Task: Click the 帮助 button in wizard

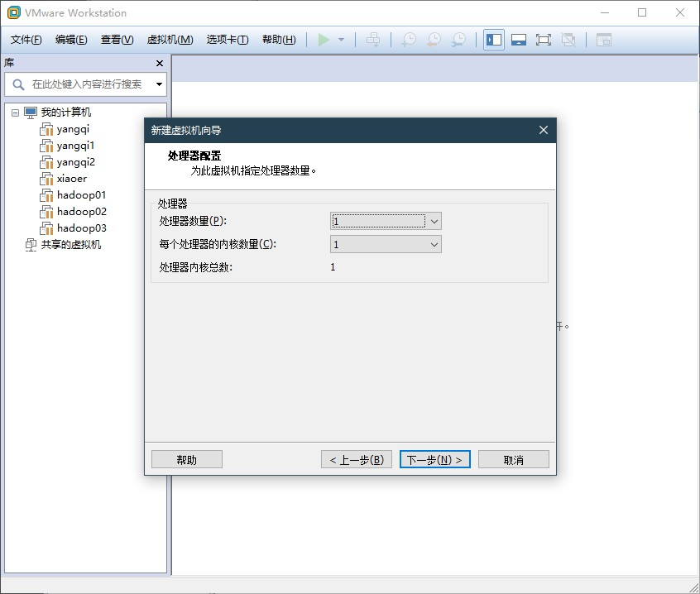Action: 187,460
